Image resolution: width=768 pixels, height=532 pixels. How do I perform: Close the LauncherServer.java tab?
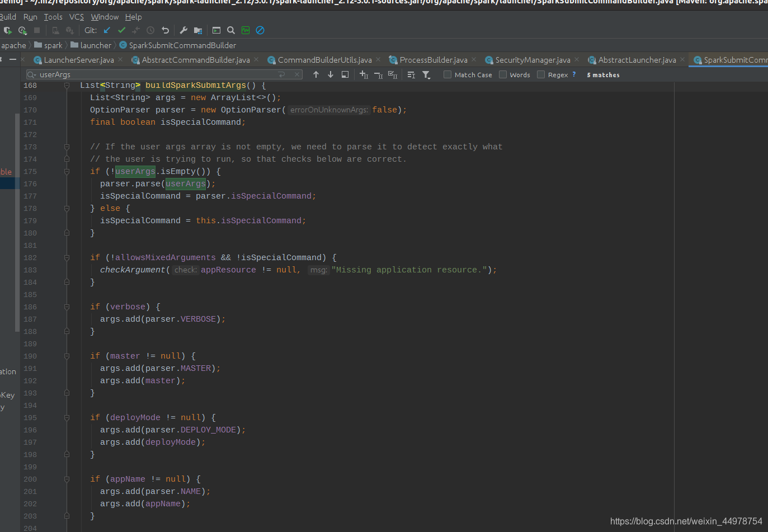point(121,59)
